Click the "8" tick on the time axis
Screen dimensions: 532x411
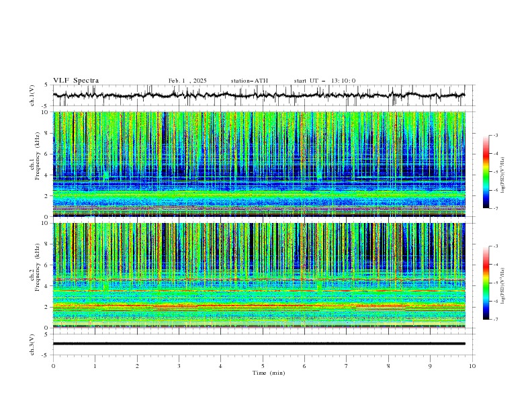(x=388, y=366)
